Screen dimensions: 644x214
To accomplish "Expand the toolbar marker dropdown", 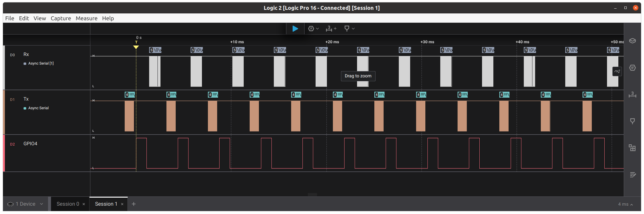I will [349, 29].
